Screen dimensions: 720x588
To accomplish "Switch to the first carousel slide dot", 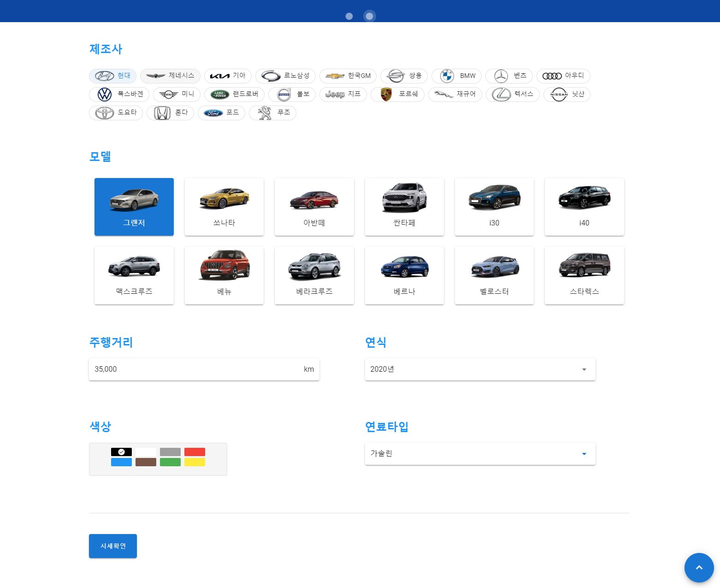I will [349, 16].
